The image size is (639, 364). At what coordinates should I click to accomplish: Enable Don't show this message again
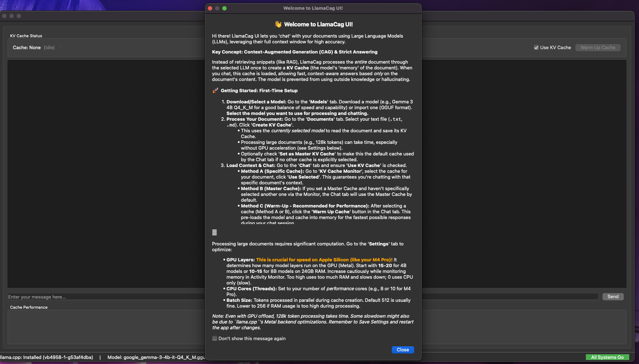coord(215,338)
